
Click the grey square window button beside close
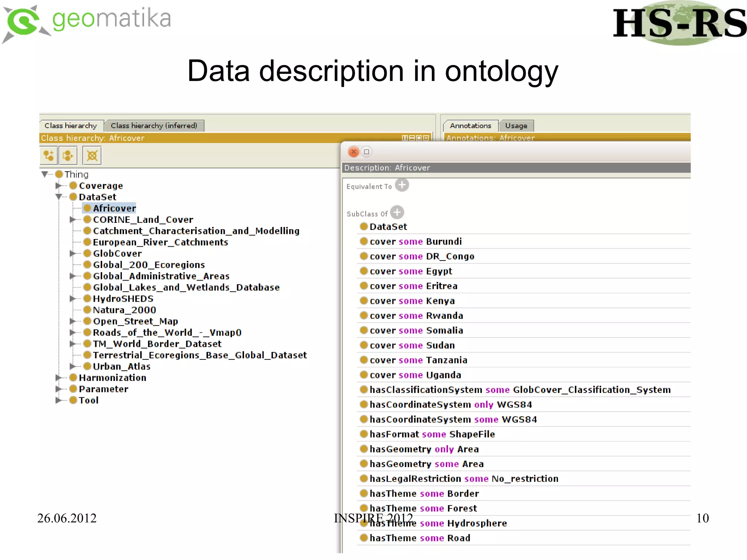367,152
